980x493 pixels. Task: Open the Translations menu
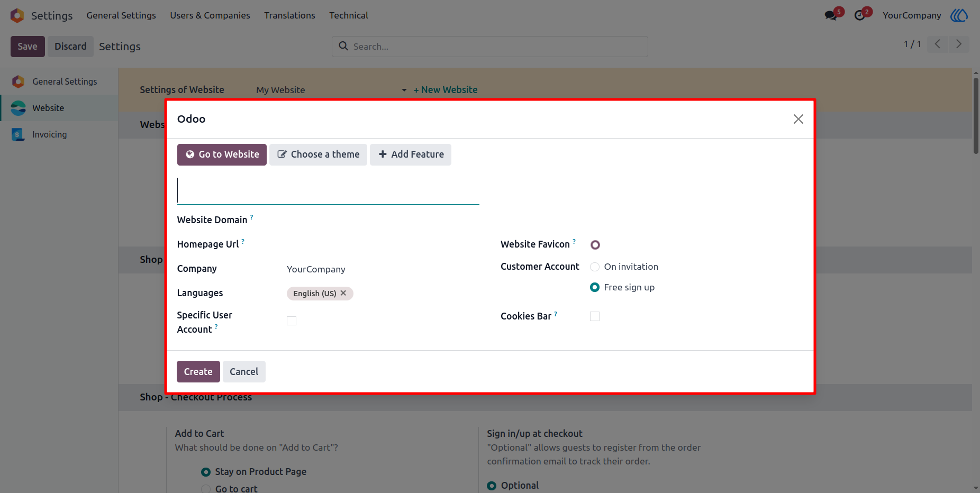[x=289, y=15]
